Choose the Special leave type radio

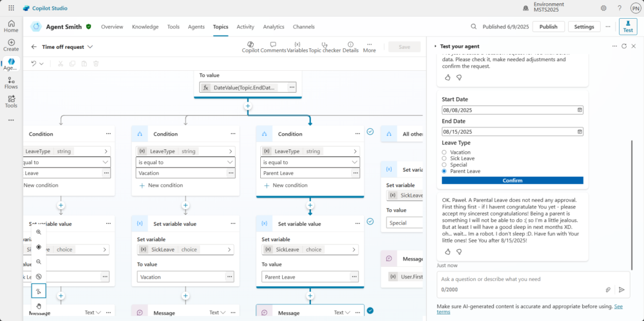[x=444, y=165]
